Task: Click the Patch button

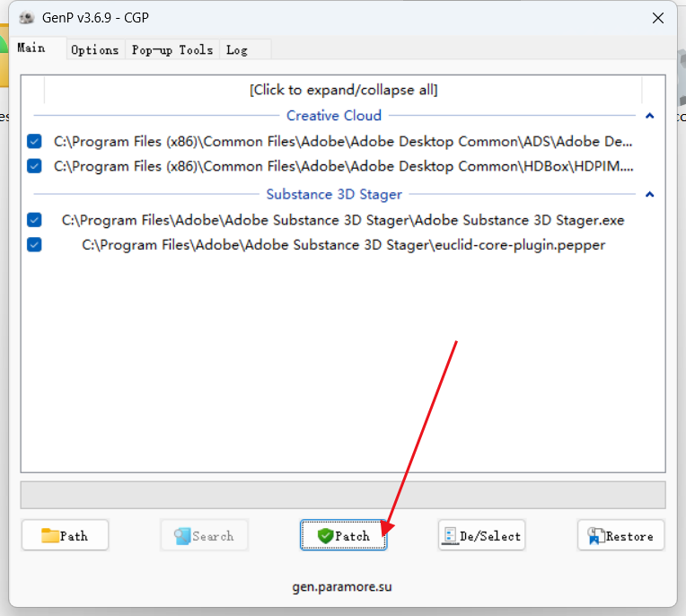Action: 343,535
